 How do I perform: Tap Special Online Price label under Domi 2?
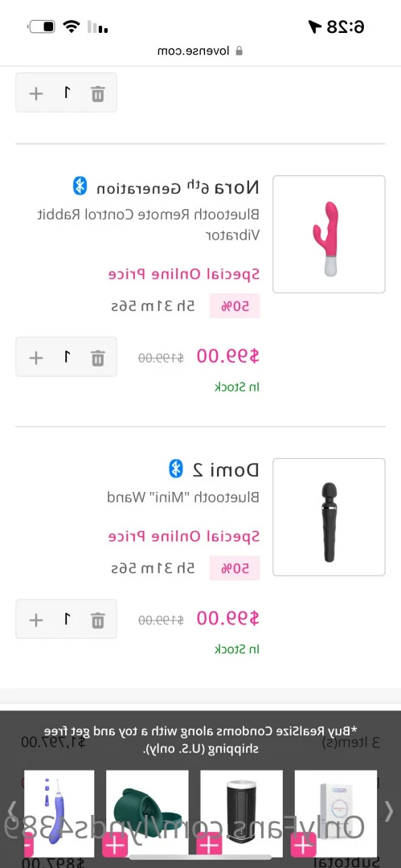pos(184,536)
